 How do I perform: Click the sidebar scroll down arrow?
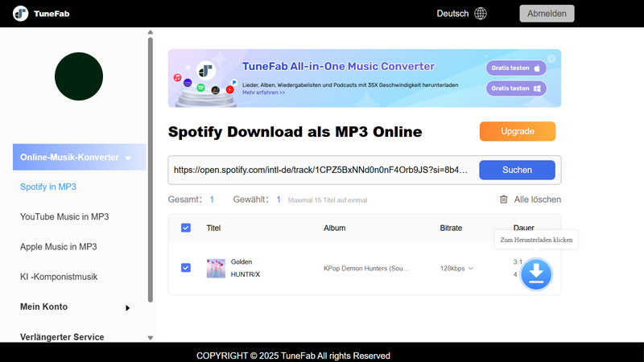point(151,338)
